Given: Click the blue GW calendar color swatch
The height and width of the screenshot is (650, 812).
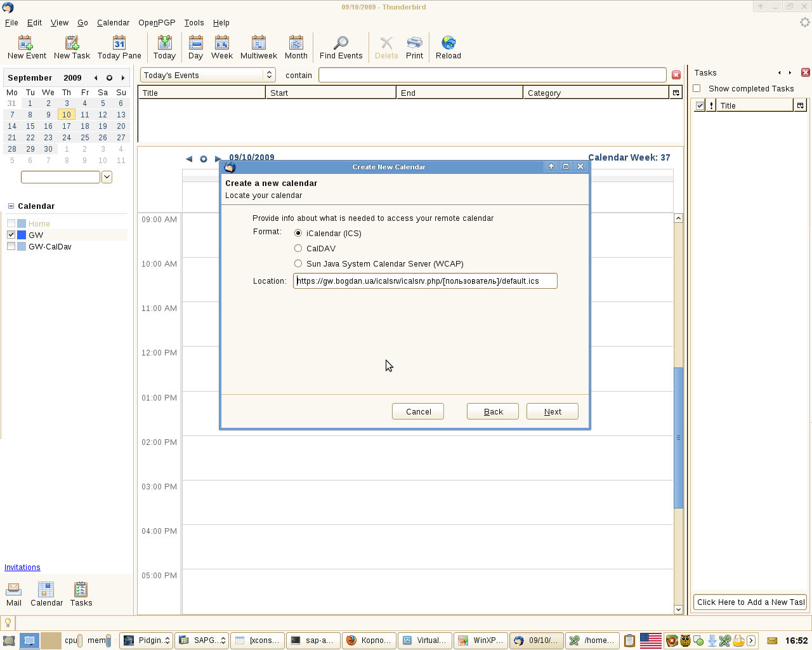Looking at the screenshot, I should pyautogui.click(x=22, y=235).
